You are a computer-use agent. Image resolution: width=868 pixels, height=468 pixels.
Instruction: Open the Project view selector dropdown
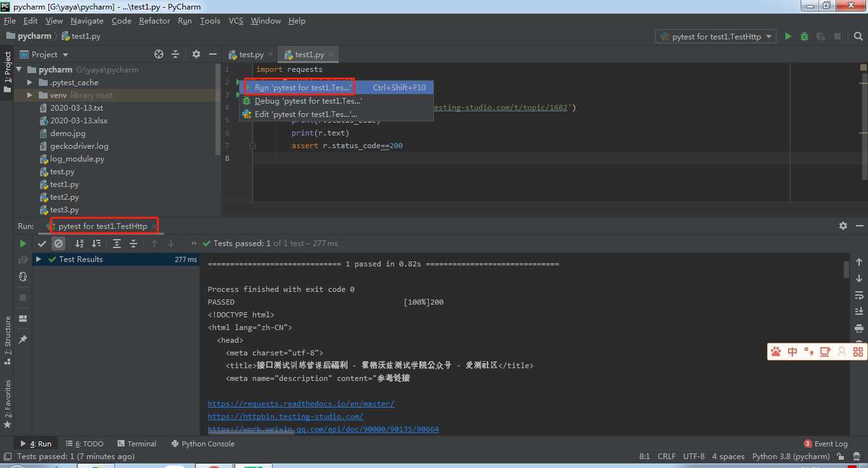pyautogui.click(x=44, y=54)
